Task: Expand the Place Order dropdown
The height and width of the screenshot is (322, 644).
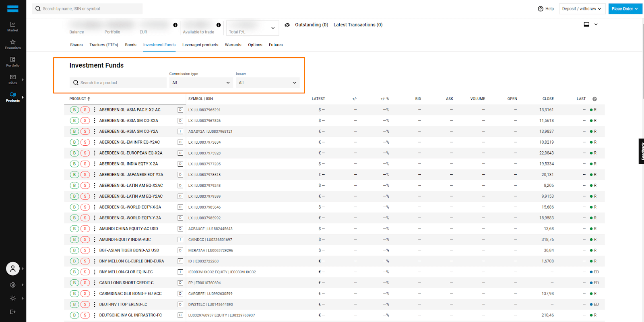Action: tap(625, 9)
